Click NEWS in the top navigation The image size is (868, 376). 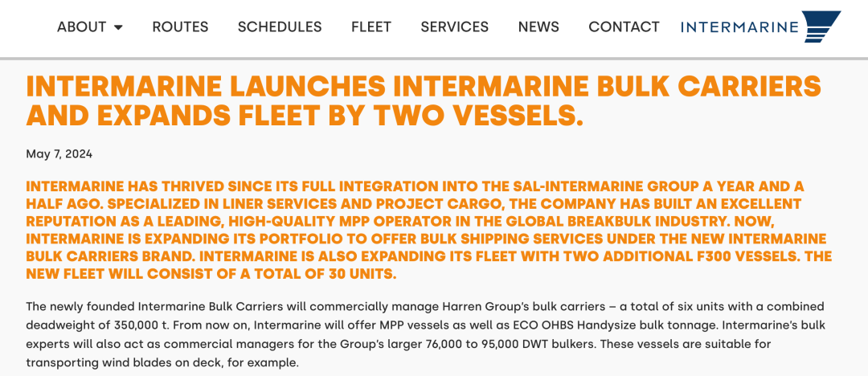tap(538, 27)
